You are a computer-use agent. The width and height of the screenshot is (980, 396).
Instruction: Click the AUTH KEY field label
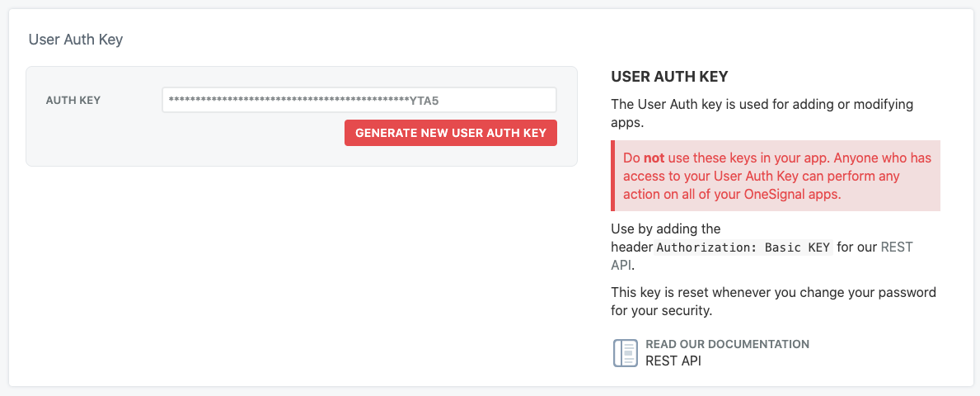[x=73, y=100]
